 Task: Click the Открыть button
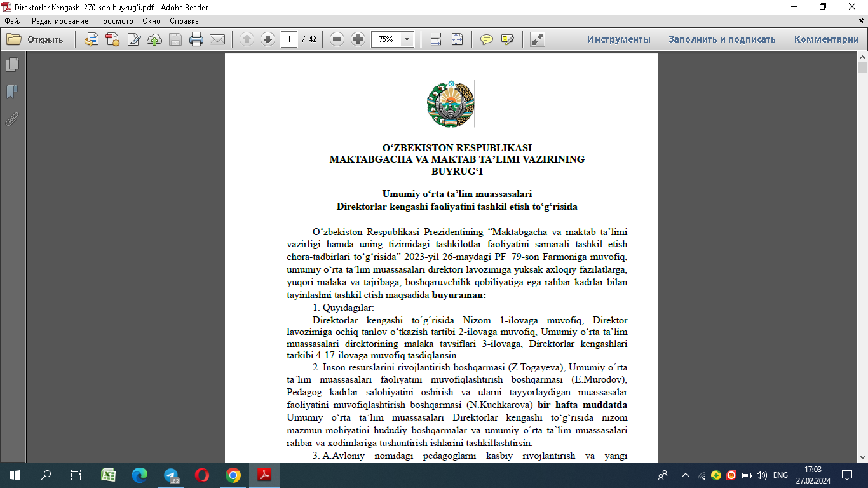tap(36, 39)
